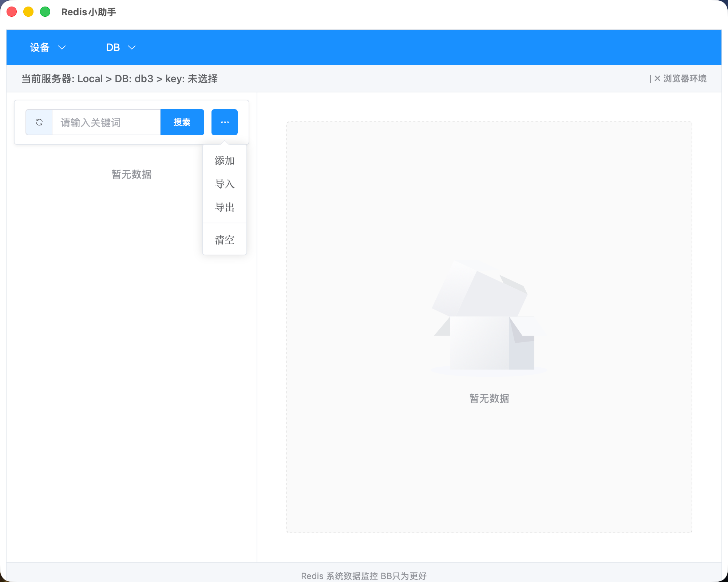The image size is (728, 582).
Task: Click the X icon before 浏览器环境
Action: click(x=657, y=78)
